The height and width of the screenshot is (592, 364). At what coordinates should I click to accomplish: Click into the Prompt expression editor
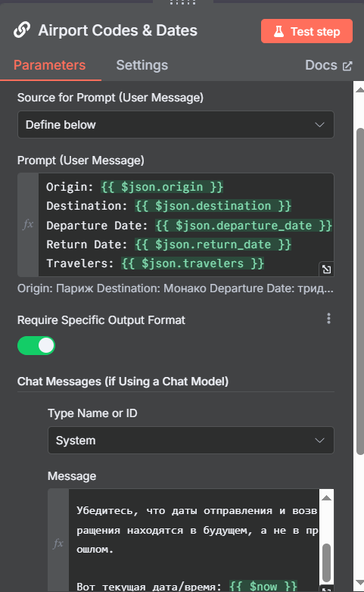point(186,225)
